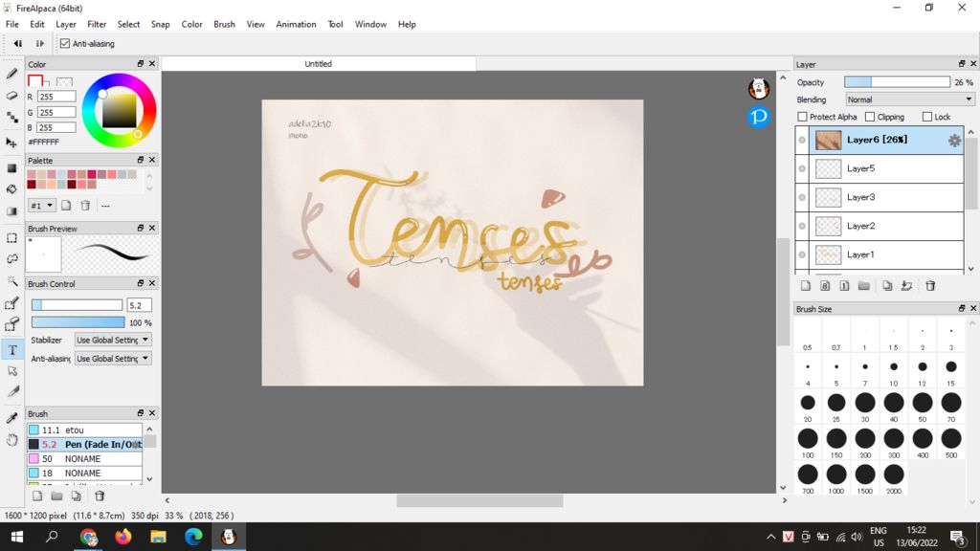Select the Select Eraser tool
The height and width of the screenshot is (551, 980).
coord(11,325)
